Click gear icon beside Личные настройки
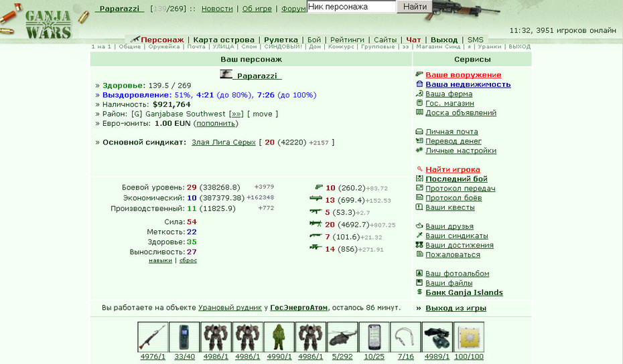623x364 pixels. [x=419, y=150]
